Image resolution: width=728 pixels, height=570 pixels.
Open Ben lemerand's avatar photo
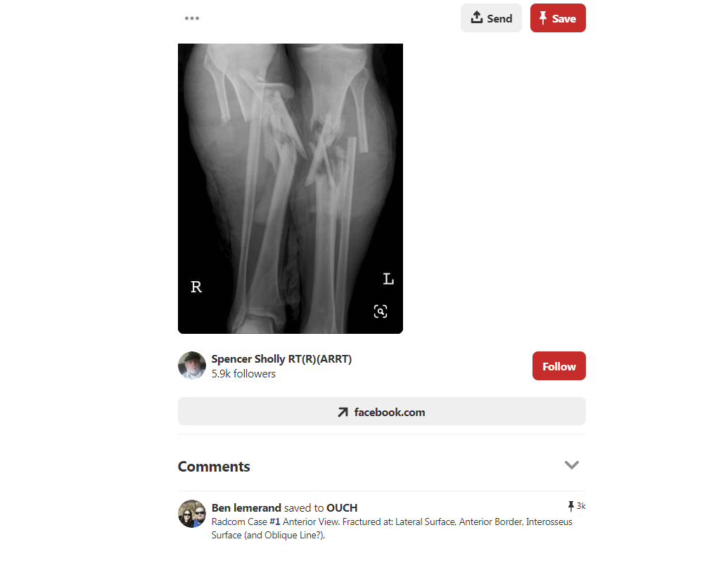point(192,513)
